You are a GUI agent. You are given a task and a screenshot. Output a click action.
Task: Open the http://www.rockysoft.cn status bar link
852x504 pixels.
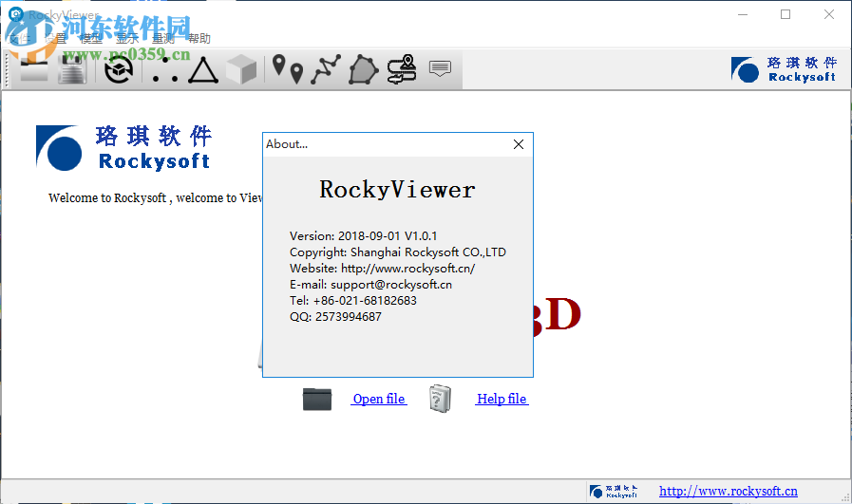click(x=729, y=492)
